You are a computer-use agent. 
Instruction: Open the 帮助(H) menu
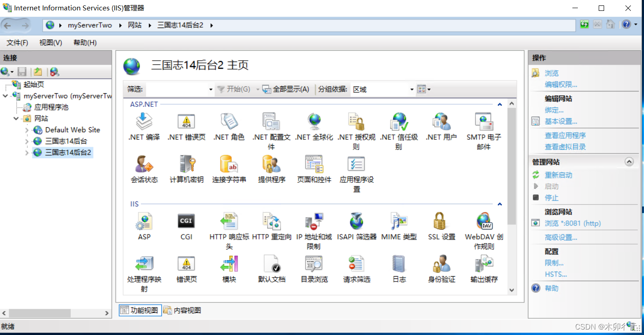pos(85,43)
